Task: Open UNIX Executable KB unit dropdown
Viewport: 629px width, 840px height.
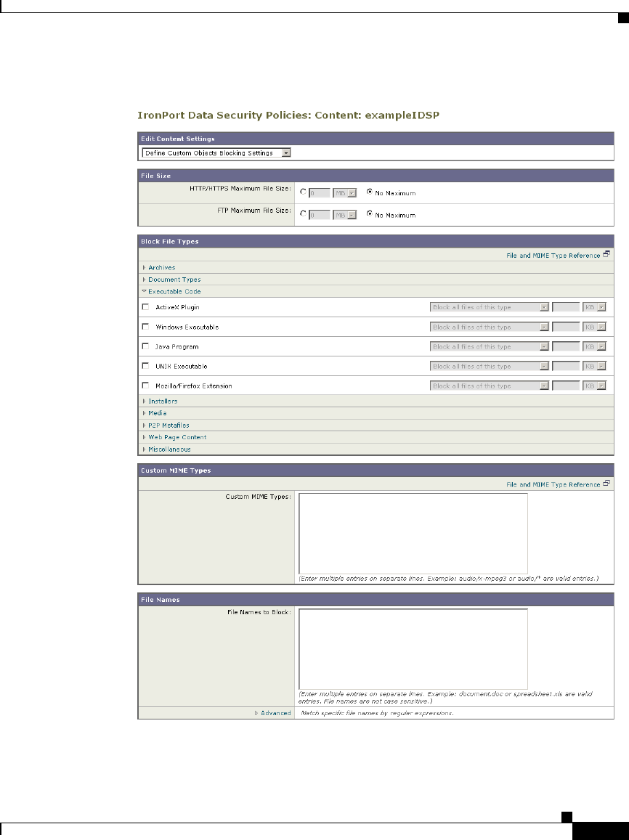Action: [594, 366]
